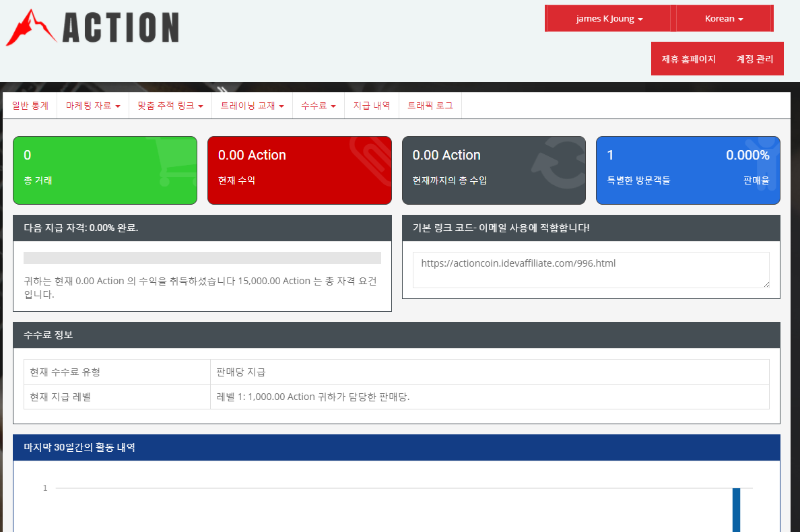This screenshot has width=800, height=532.
Task: Expand the 트레이닝 교재 menu
Action: tap(252, 106)
